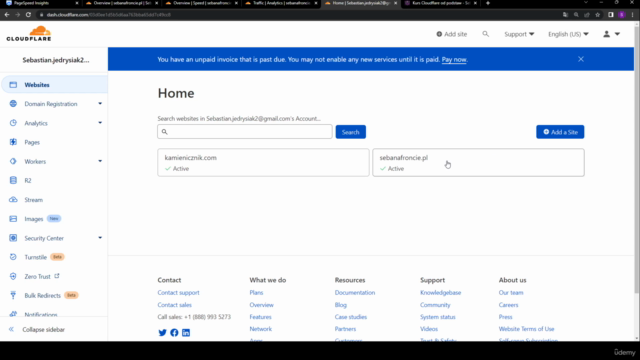The image size is (640, 360).
Task: Click the Images icon in sidebar
Action: click(13, 219)
